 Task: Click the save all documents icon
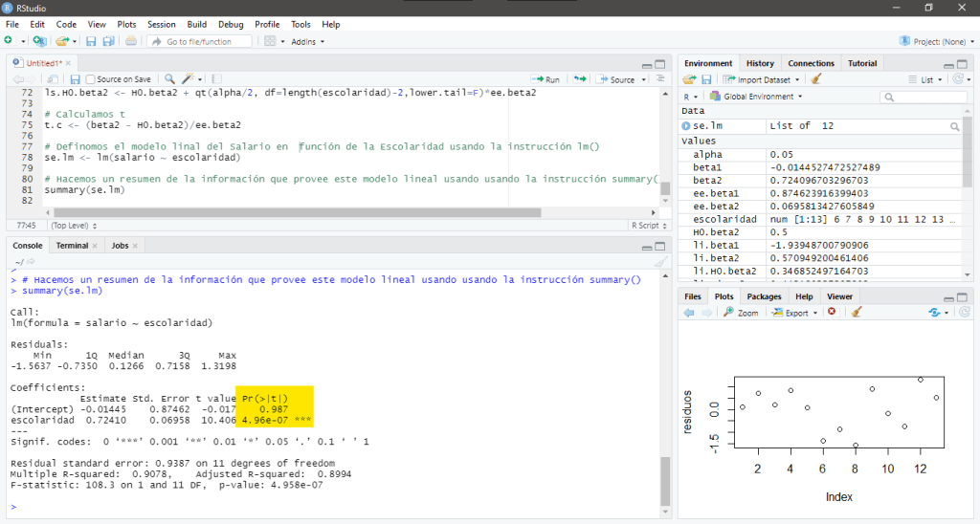(108, 41)
